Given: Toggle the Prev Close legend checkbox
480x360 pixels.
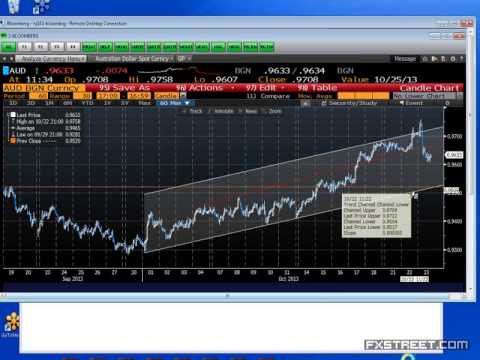Looking at the screenshot, I should tap(13, 141).
